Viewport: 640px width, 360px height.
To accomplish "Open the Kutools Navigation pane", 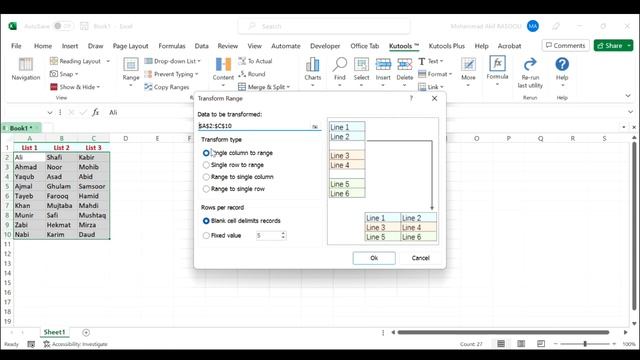I will coord(25,69).
